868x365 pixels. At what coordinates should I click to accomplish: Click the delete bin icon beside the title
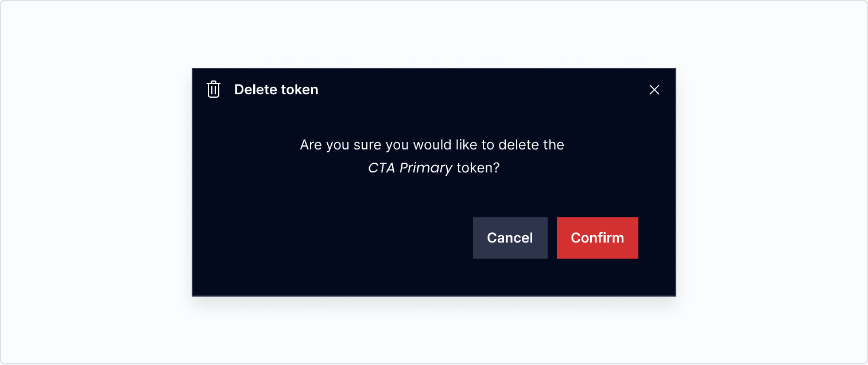coord(214,90)
